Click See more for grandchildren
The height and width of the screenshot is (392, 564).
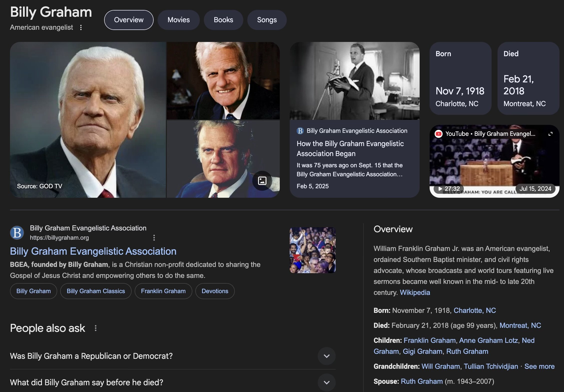point(539,367)
